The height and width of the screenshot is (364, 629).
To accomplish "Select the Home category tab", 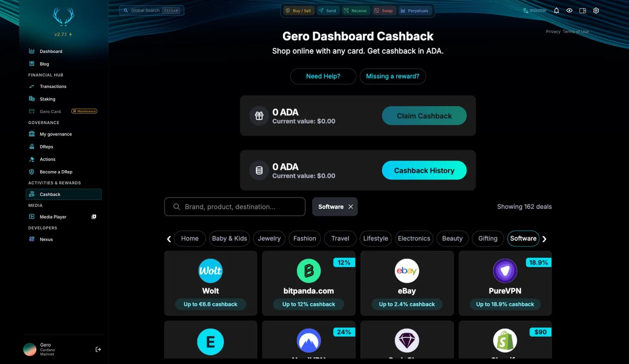I will tap(190, 239).
